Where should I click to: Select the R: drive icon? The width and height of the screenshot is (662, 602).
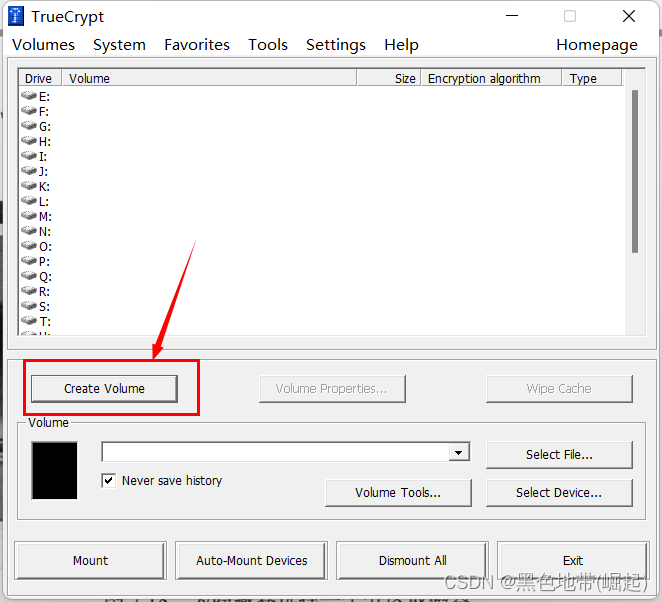[x=29, y=291]
